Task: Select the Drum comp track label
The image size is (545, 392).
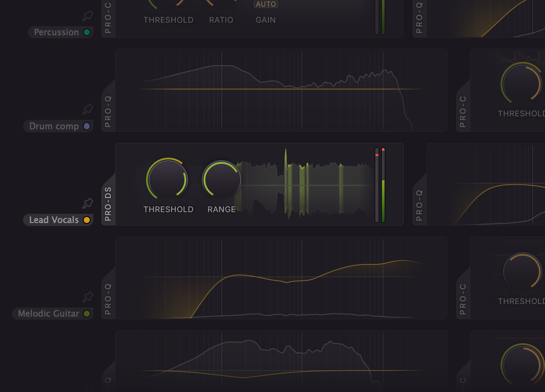Action: point(54,126)
